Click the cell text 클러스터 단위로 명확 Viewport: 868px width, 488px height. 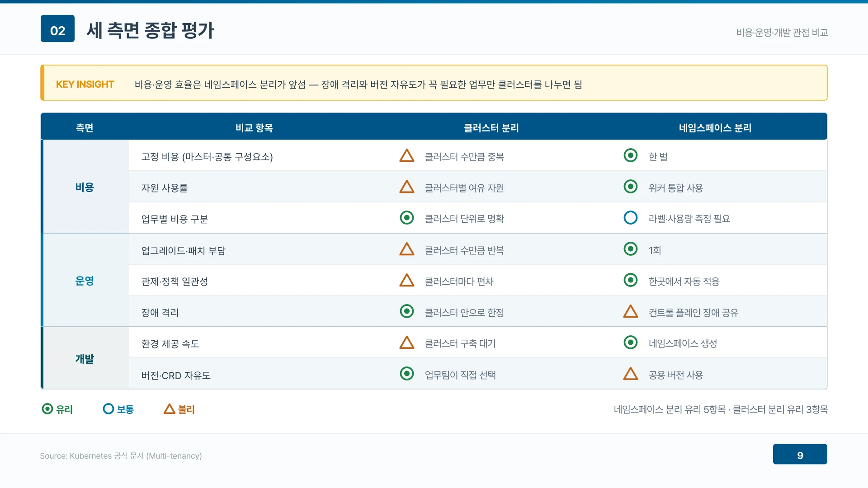(x=464, y=219)
